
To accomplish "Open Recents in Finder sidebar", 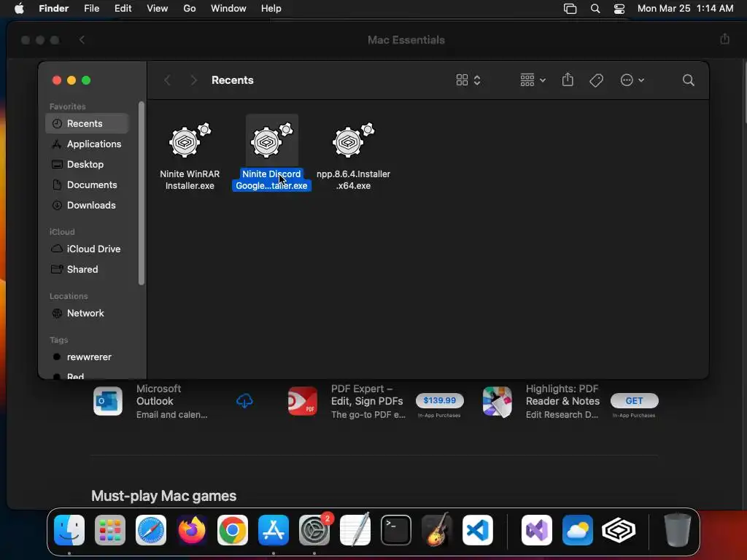I will pyautogui.click(x=88, y=123).
